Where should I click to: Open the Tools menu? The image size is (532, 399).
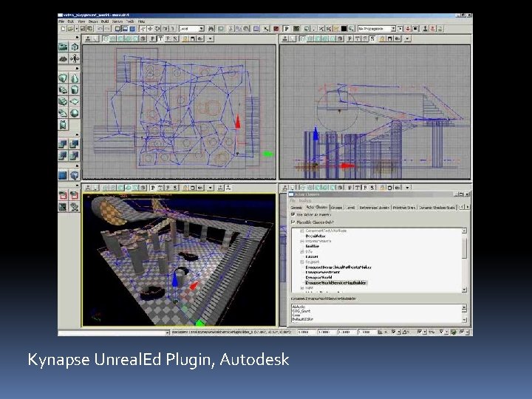tap(130, 21)
